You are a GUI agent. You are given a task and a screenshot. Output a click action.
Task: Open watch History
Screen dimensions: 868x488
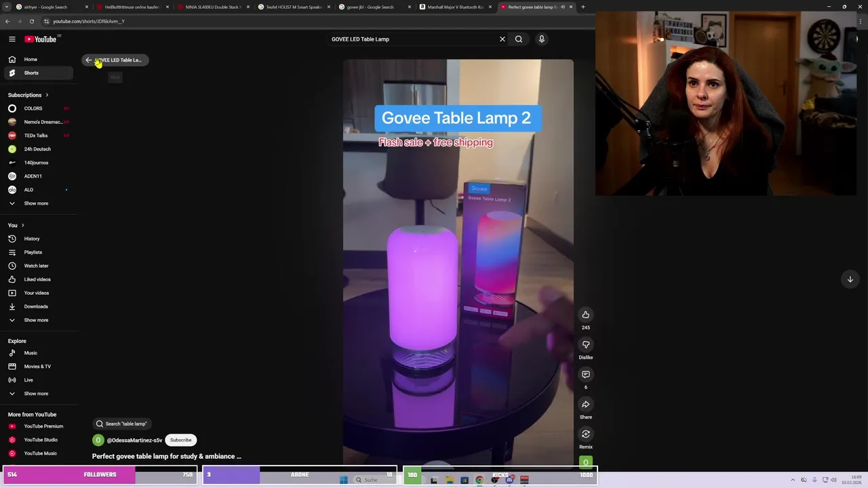click(38, 239)
